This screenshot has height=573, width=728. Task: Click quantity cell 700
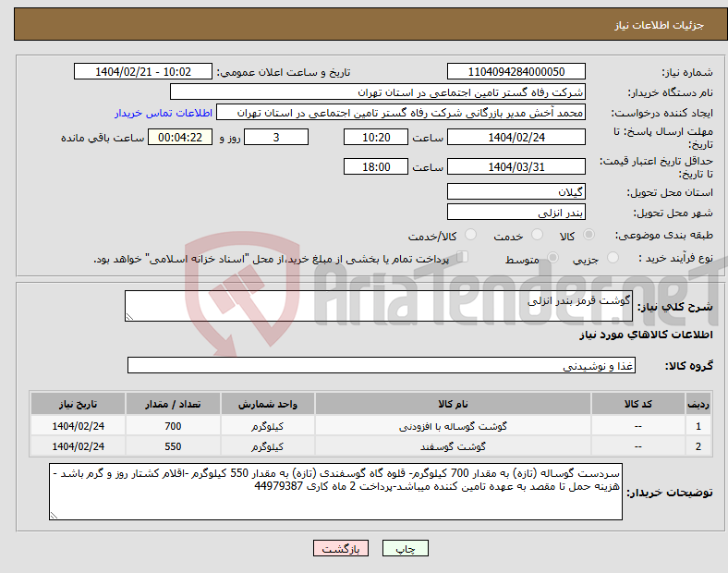click(x=173, y=426)
